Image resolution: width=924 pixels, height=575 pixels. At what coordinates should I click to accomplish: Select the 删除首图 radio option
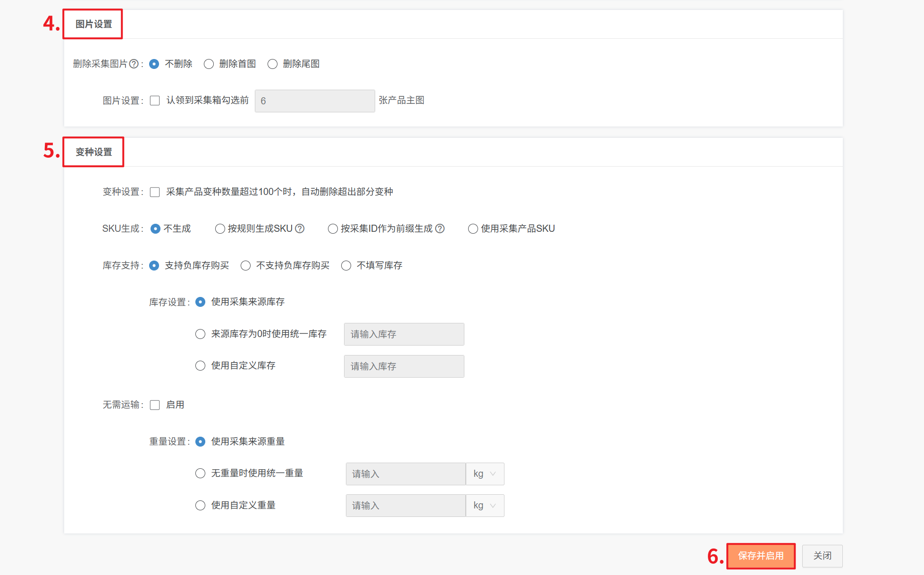(x=209, y=64)
